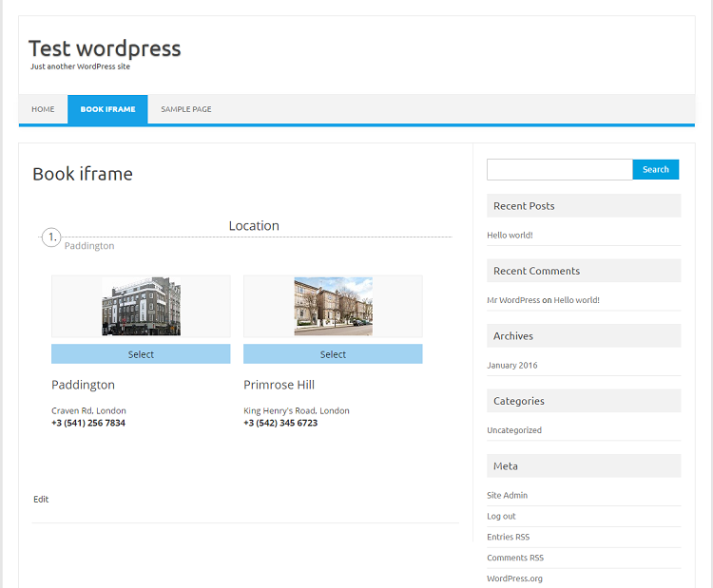
Task: Go to Site Admin
Action: pos(507,495)
